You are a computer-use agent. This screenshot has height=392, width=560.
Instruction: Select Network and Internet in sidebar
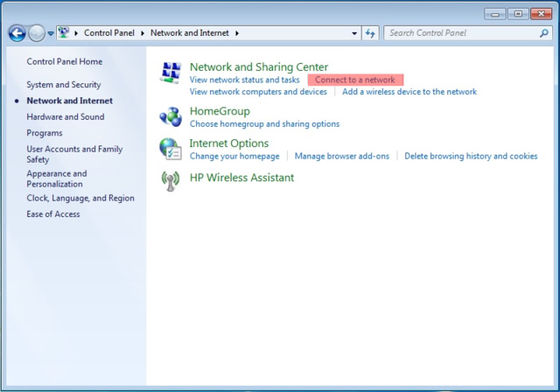coord(70,101)
